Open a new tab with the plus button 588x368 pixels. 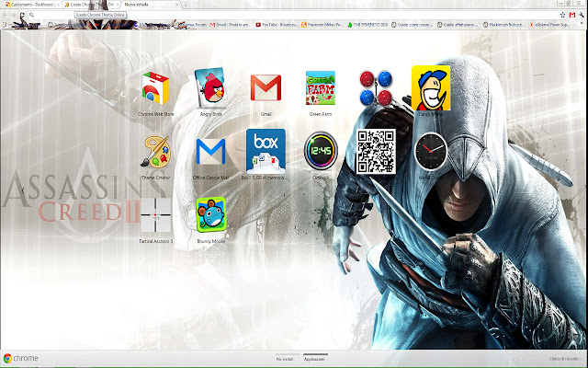tap(186, 5)
